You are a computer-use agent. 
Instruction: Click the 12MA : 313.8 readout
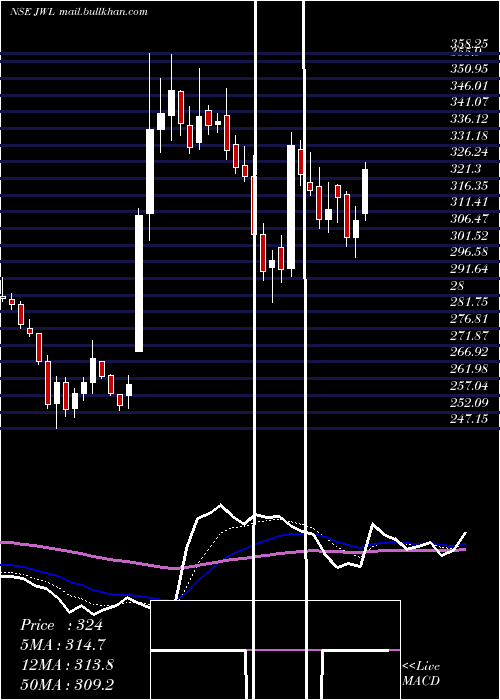click(x=67, y=665)
